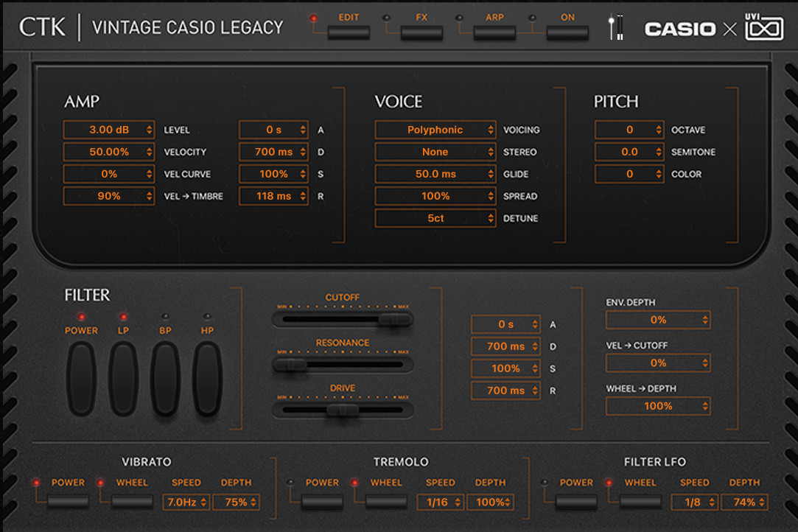Switch to the ARP page

[x=494, y=32]
